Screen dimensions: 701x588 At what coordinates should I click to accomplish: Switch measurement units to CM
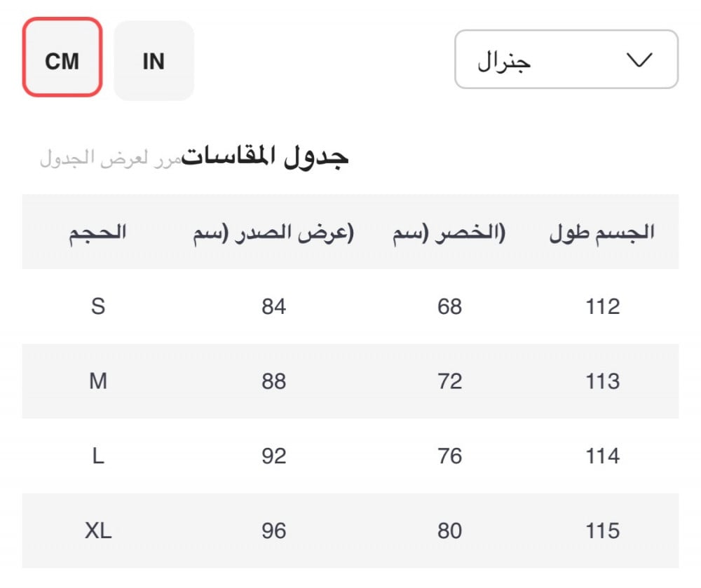(x=62, y=57)
